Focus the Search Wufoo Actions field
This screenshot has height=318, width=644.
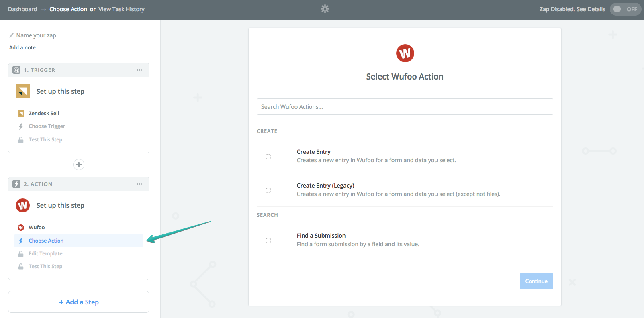(405, 107)
